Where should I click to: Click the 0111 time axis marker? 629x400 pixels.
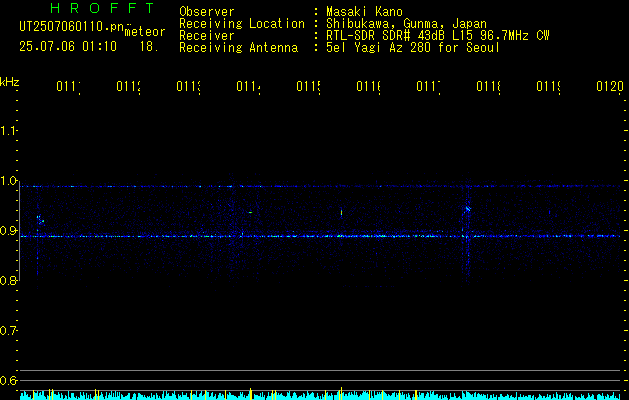point(68,86)
